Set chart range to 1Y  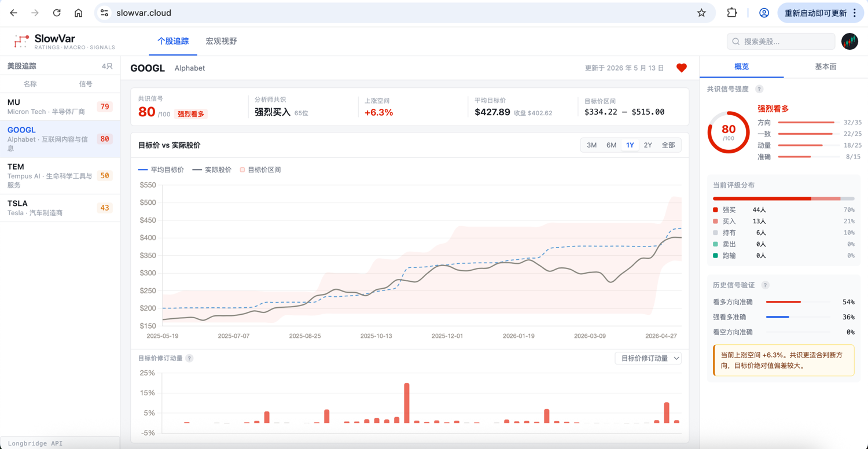(x=630, y=145)
